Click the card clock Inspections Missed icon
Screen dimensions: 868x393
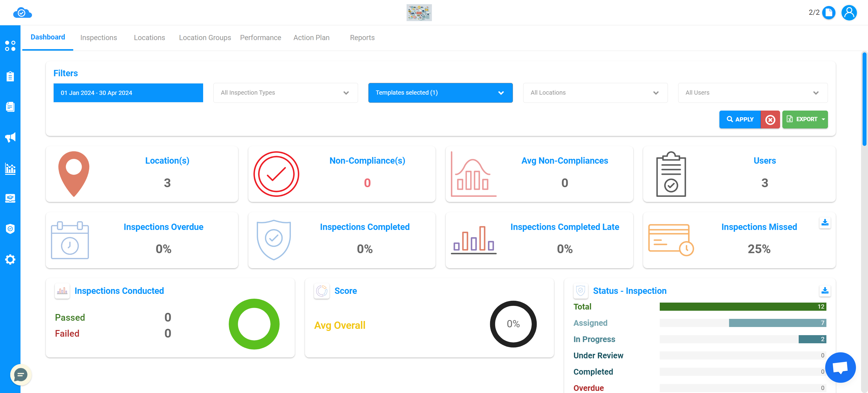(x=671, y=240)
